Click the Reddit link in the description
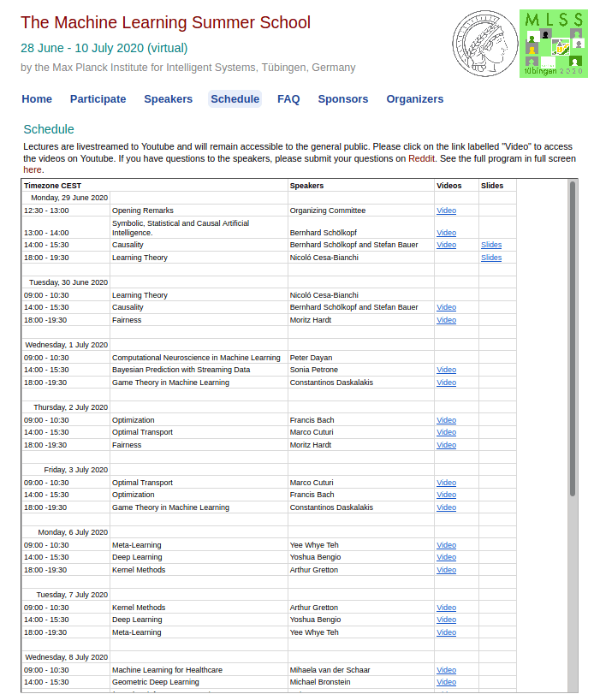The height and width of the screenshot is (700, 594). [x=421, y=158]
